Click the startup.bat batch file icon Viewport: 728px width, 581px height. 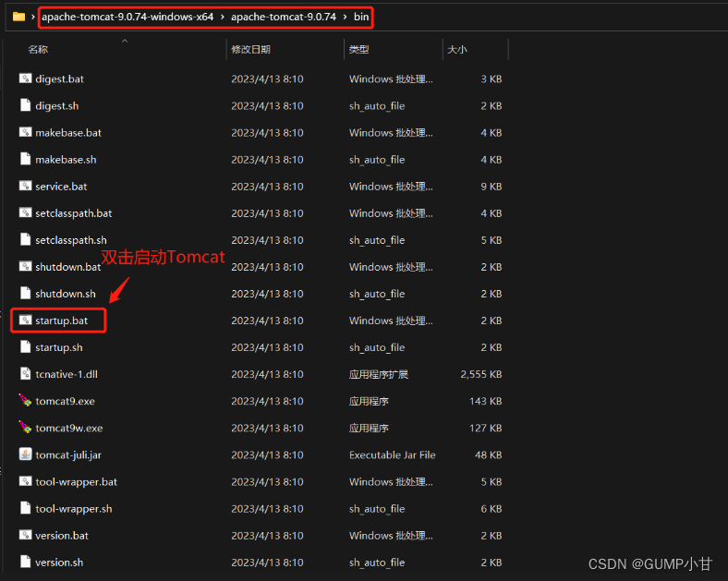[25, 321]
